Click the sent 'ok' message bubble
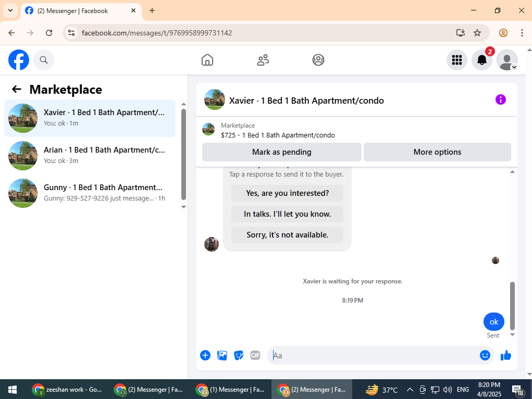The height and width of the screenshot is (399, 532). 493,321
